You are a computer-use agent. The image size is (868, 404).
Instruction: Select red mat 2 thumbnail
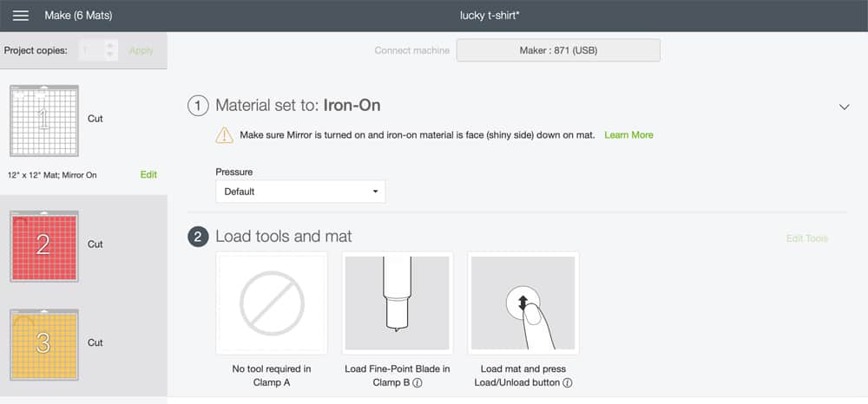(43, 246)
